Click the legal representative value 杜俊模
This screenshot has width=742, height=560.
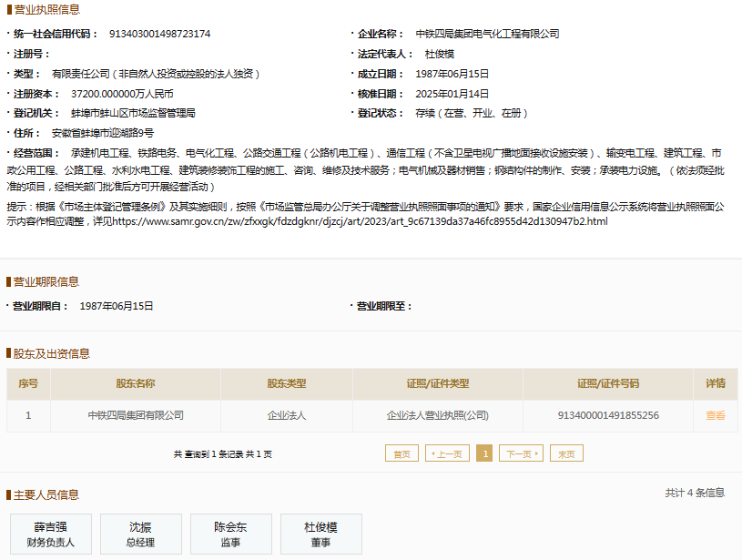[440, 54]
